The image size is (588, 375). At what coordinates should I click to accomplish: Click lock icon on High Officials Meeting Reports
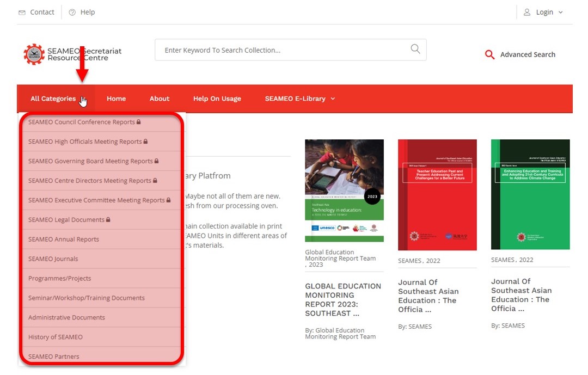(x=145, y=141)
